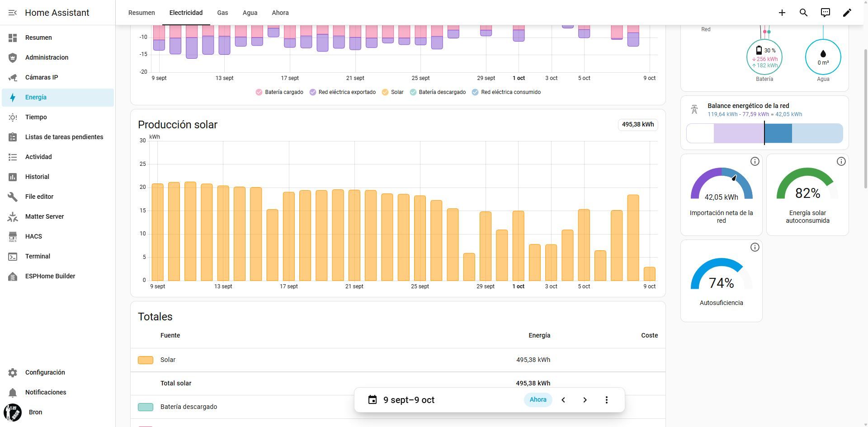
Task: Go to the next date period
Action: tap(585, 400)
